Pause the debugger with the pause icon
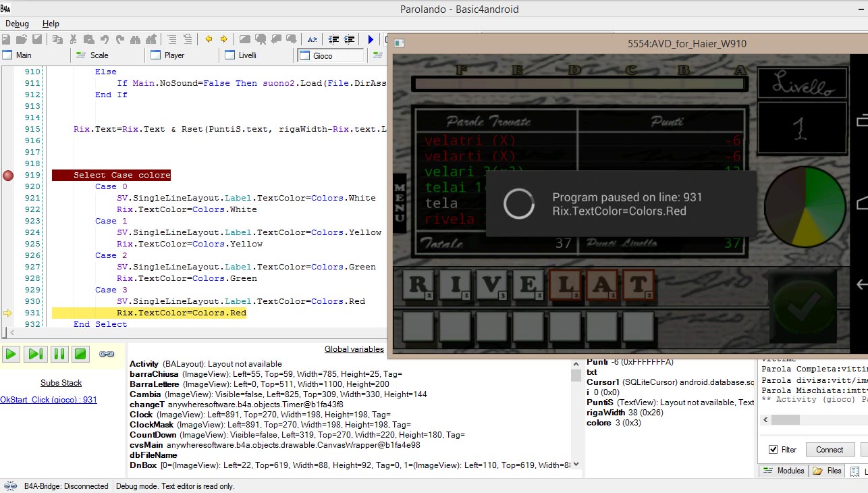 [x=59, y=353]
